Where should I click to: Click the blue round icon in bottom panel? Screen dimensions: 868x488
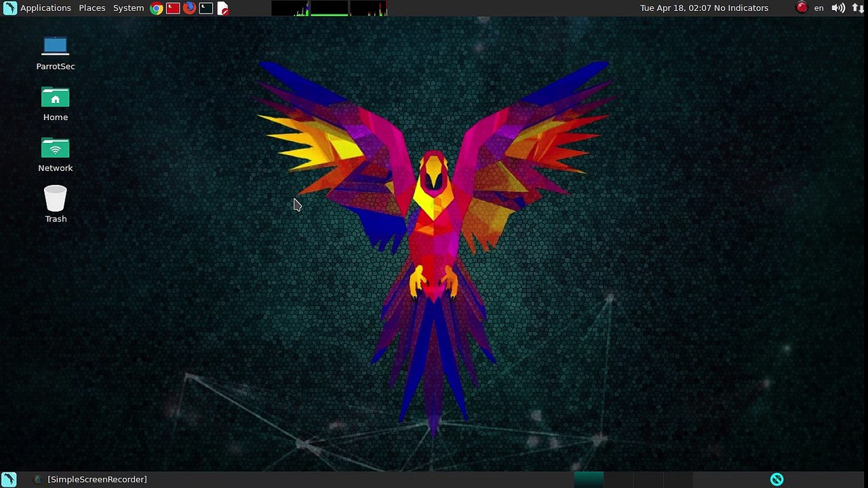tap(777, 479)
